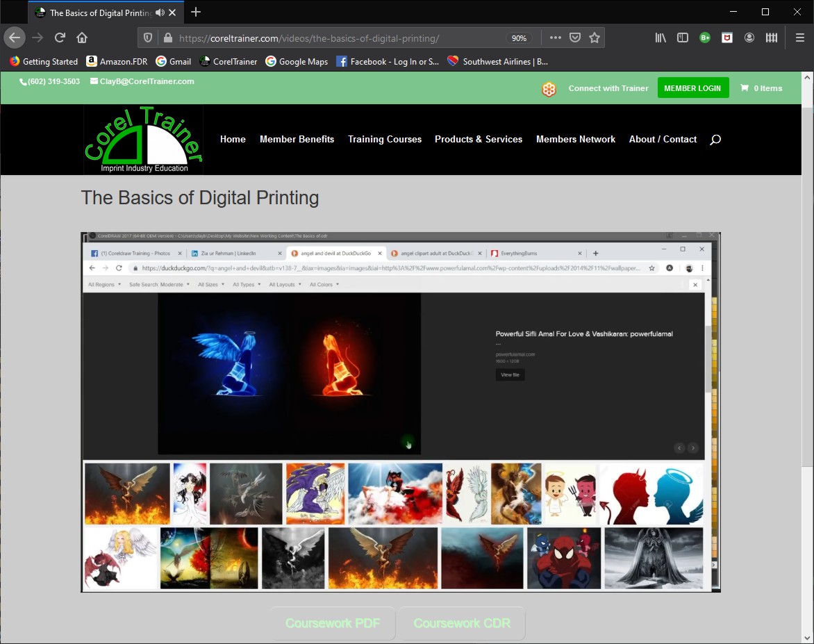Click Connect with Trainer link
Screen dimensions: 814x644
(608, 88)
